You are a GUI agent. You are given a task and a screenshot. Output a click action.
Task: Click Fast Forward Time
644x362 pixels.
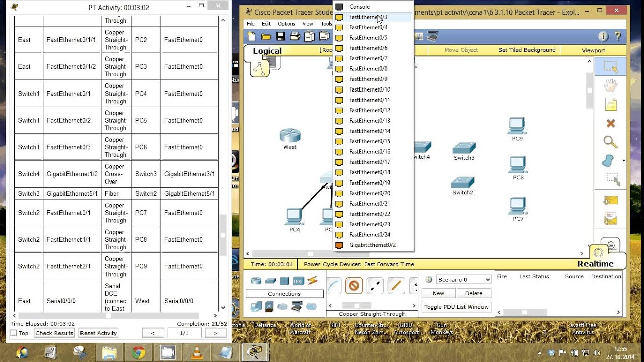[x=389, y=264]
